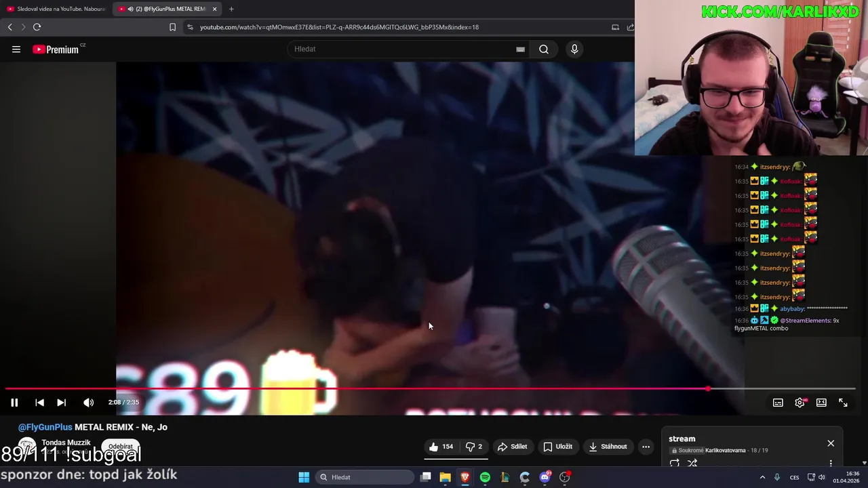Go back in browser history
Screen dimensions: 868x488
9,27
